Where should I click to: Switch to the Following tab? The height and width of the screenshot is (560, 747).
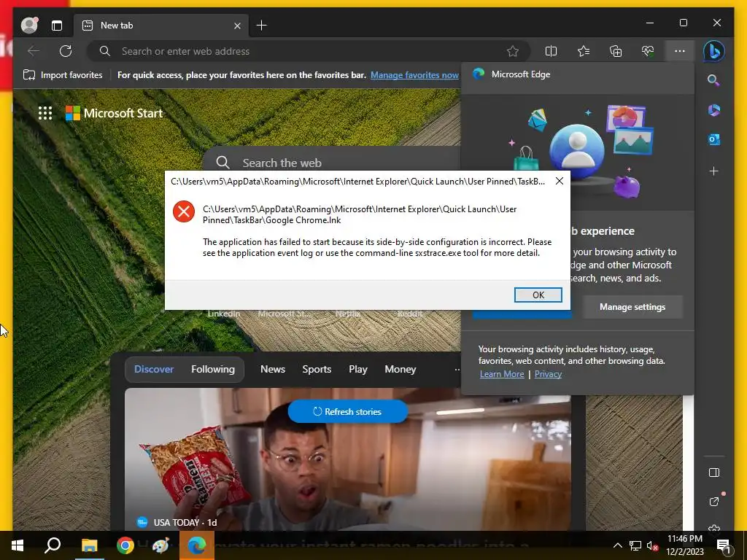point(213,369)
